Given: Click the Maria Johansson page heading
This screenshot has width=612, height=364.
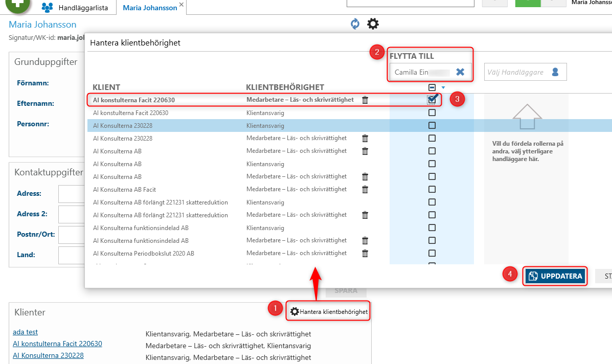Looking at the screenshot, I should click(x=42, y=24).
